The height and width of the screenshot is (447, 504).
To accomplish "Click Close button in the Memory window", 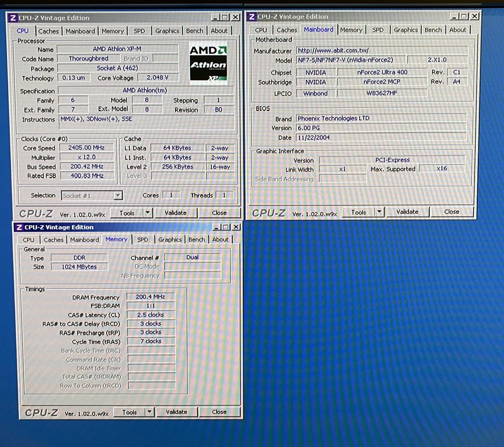I will pos(219,412).
